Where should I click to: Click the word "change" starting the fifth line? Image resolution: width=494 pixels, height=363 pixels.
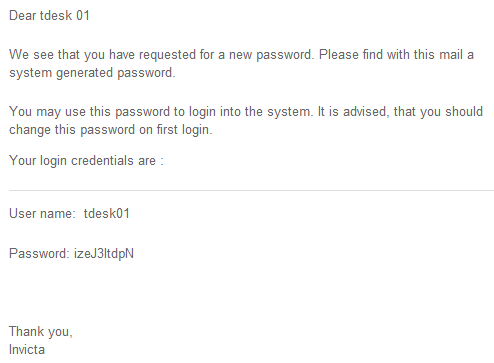pyautogui.click(x=30, y=130)
